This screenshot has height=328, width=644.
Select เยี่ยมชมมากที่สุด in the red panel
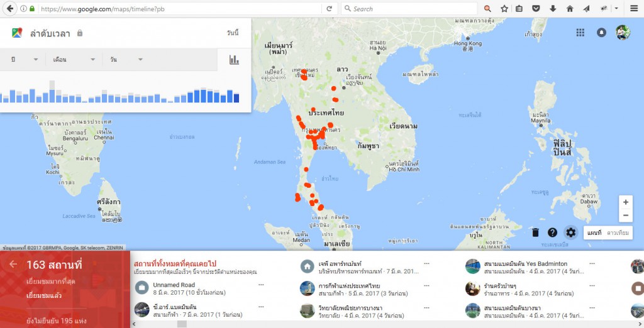(51, 281)
